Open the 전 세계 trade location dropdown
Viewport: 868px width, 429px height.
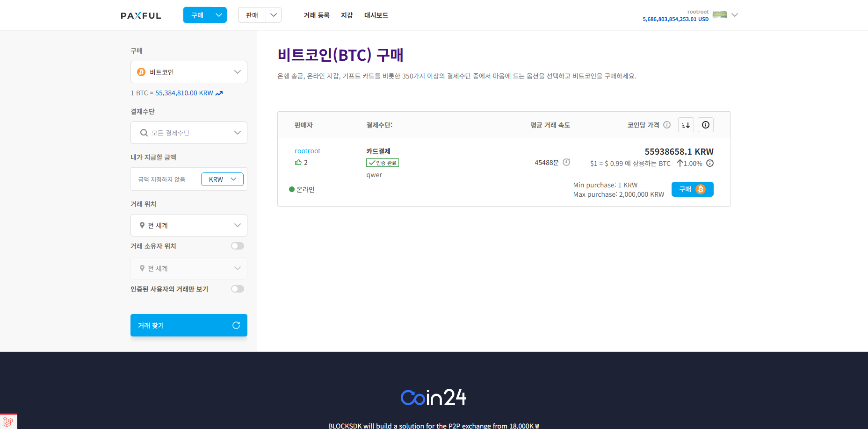click(188, 225)
